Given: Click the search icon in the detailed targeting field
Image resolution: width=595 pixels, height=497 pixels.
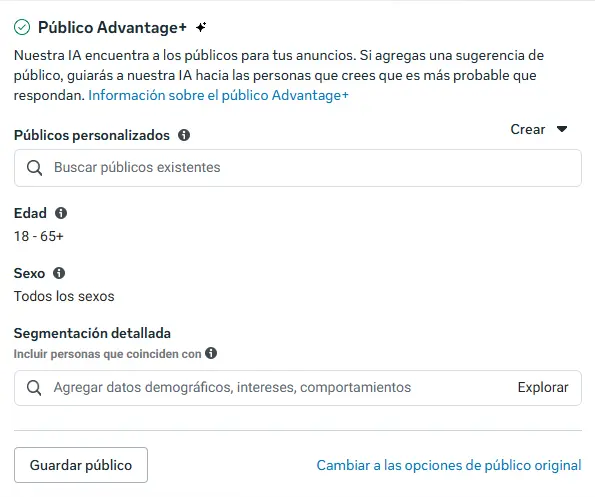Looking at the screenshot, I should (x=34, y=388).
